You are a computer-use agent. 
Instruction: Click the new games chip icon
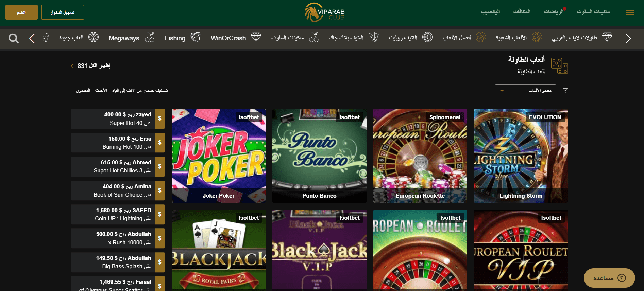tap(94, 37)
